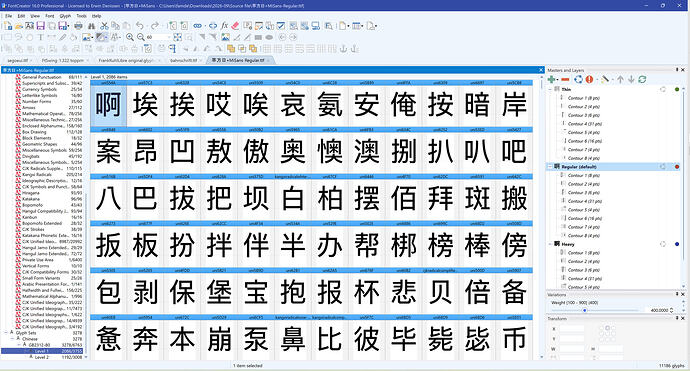Open dropdown arrow beside Add master plus
690x371 pixels.
(558, 80)
